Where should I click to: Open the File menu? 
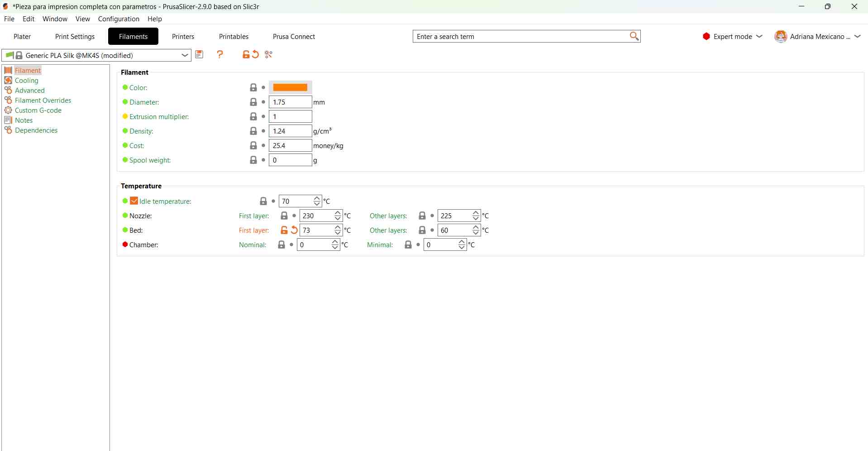click(x=9, y=19)
